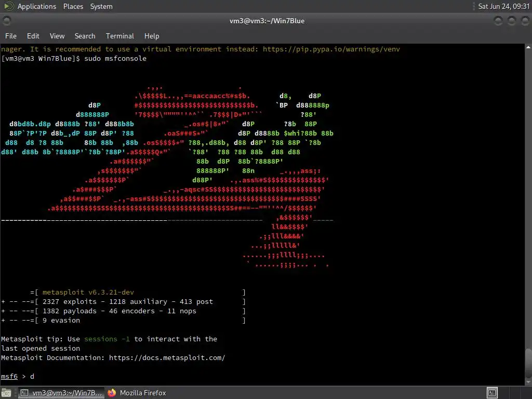532x399 pixels.
Task: Click the https://pip.pypa.io/warnings/venv link
Action: click(x=331, y=49)
